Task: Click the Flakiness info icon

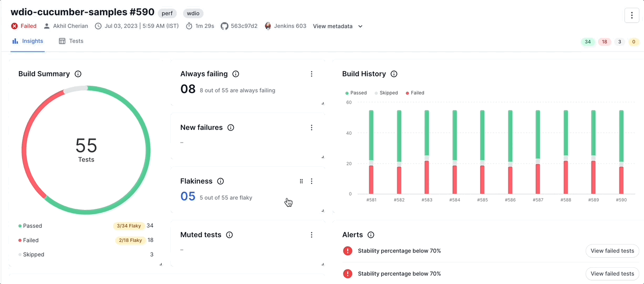Action: [x=221, y=181]
